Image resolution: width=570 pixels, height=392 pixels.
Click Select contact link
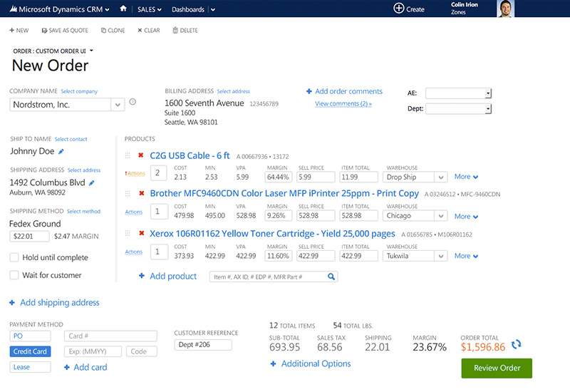click(71, 139)
